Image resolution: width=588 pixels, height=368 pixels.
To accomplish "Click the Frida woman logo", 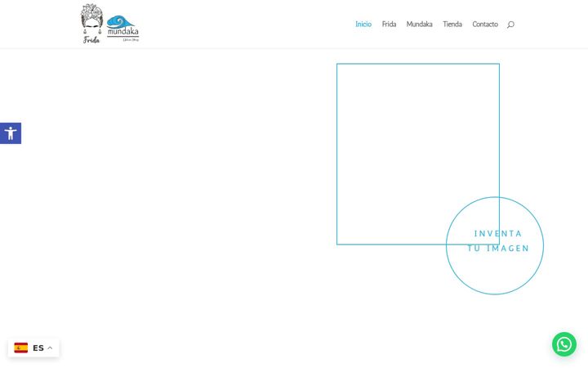I will point(91,24).
